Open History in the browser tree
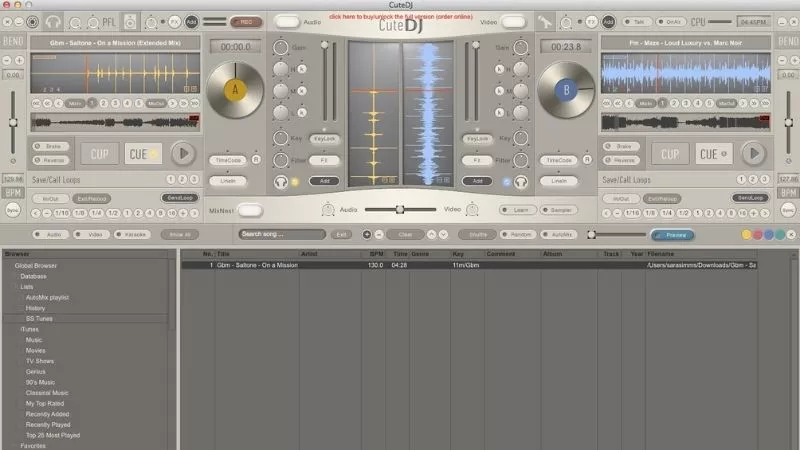The width and height of the screenshot is (800, 450). (x=35, y=308)
